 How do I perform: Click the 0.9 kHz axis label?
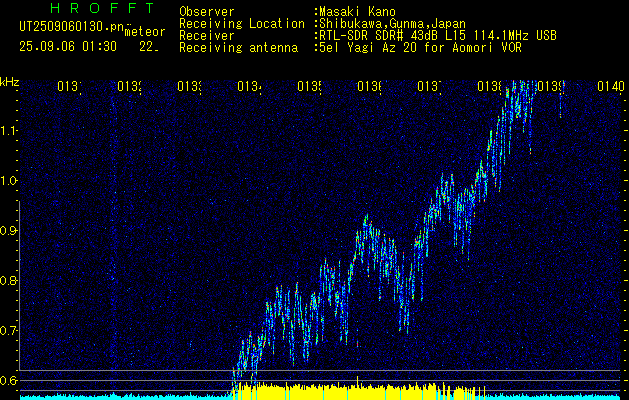[9, 231]
